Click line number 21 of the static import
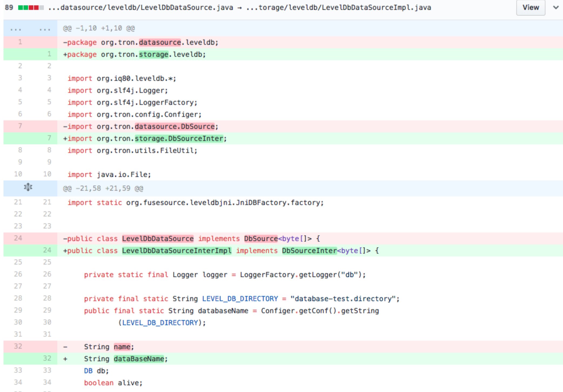The height and width of the screenshot is (392, 563). click(x=18, y=202)
